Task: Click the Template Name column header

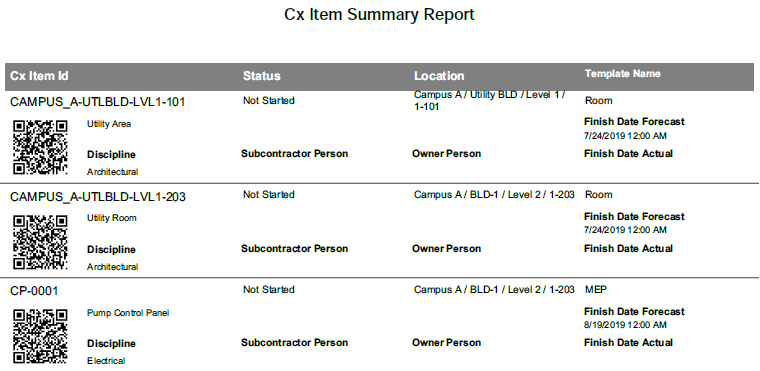Action: (x=622, y=74)
